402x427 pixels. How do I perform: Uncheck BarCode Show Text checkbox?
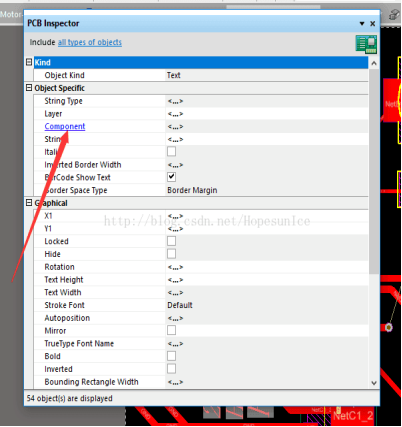(171, 177)
